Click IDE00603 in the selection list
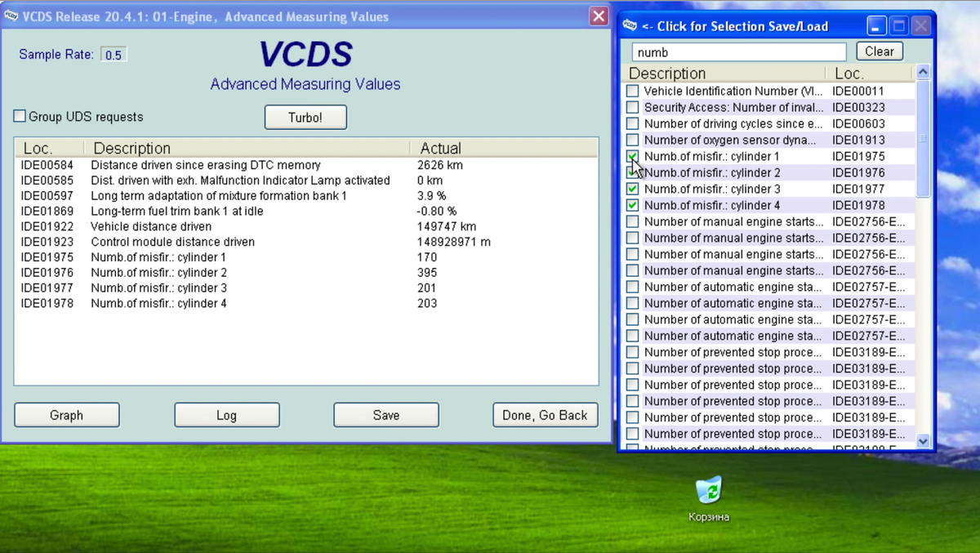980x553 pixels. [858, 123]
